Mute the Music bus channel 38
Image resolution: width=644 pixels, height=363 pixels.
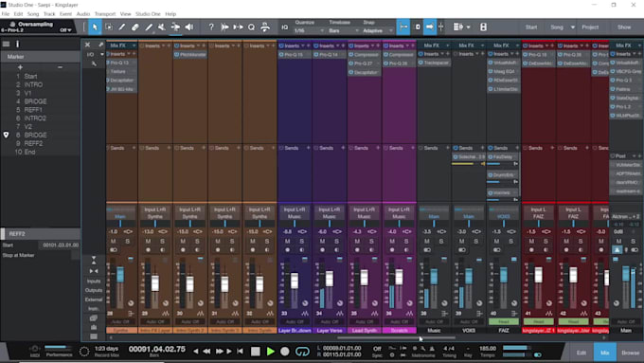[427, 242]
